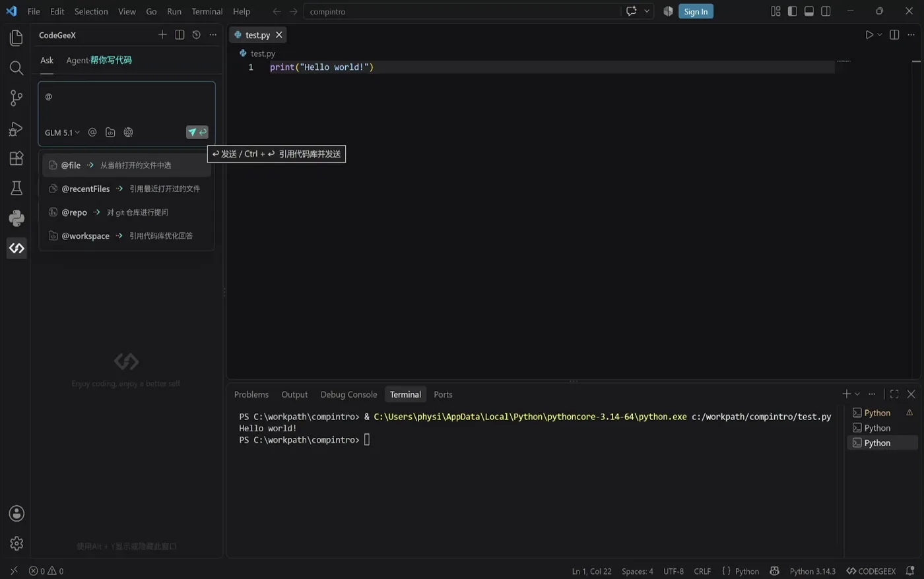Toggle the bottom panel layout button
This screenshot has height=579, width=924.
pyautogui.click(x=809, y=11)
